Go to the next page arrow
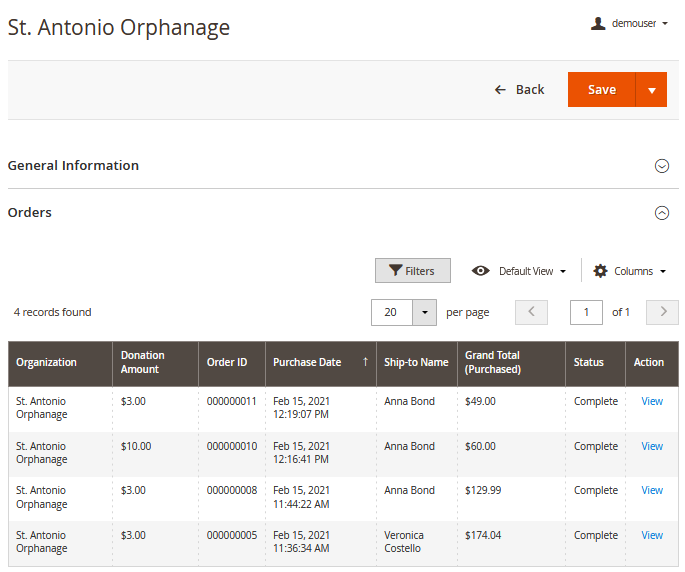The height and width of the screenshot is (572, 685). pos(662,312)
